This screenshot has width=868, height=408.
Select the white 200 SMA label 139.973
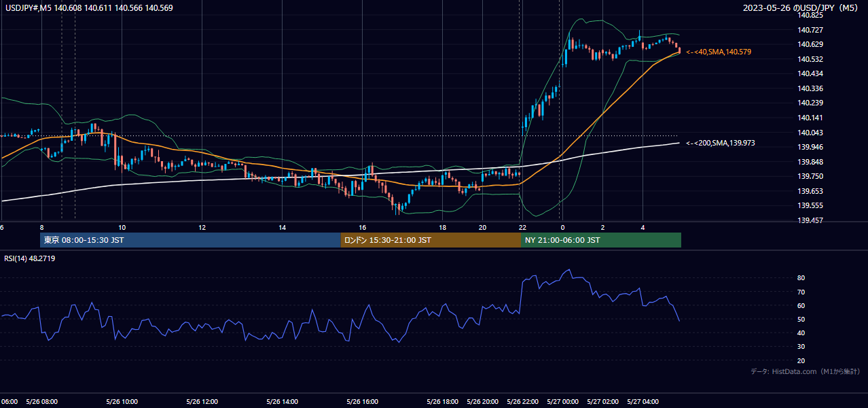tap(720, 143)
